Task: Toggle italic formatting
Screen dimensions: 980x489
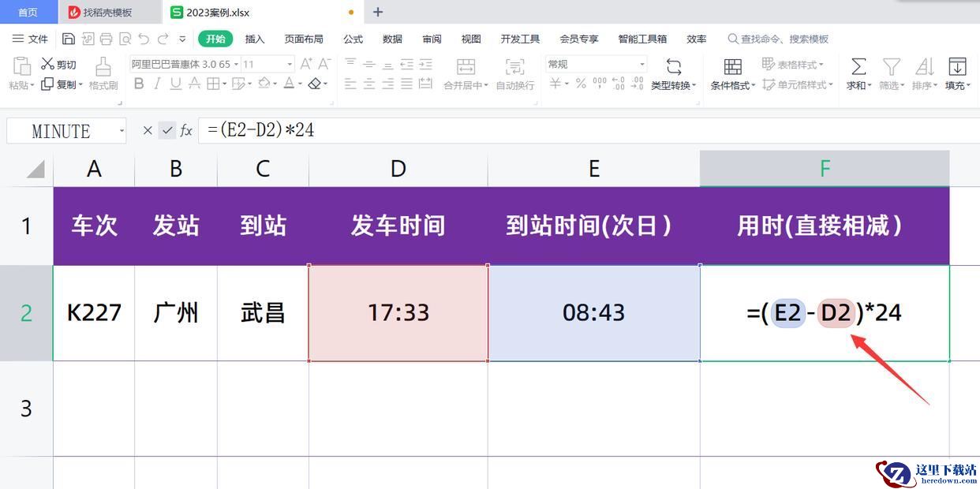Action: tap(157, 84)
